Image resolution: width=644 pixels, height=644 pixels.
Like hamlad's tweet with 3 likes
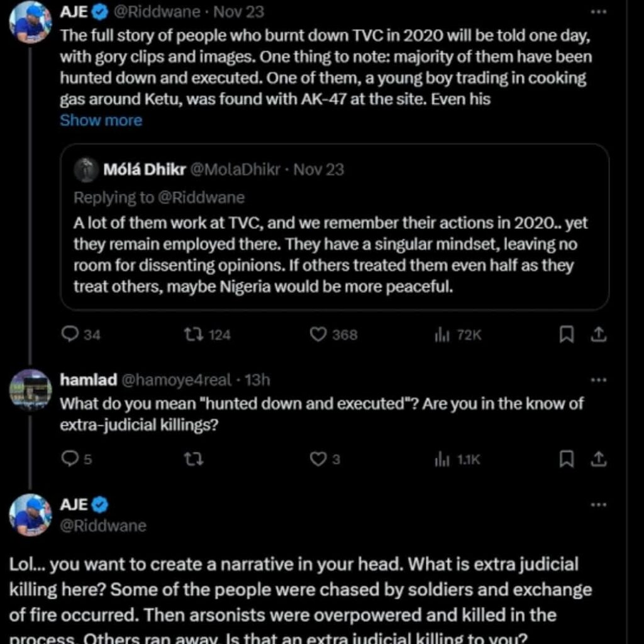tap(318, 459)
